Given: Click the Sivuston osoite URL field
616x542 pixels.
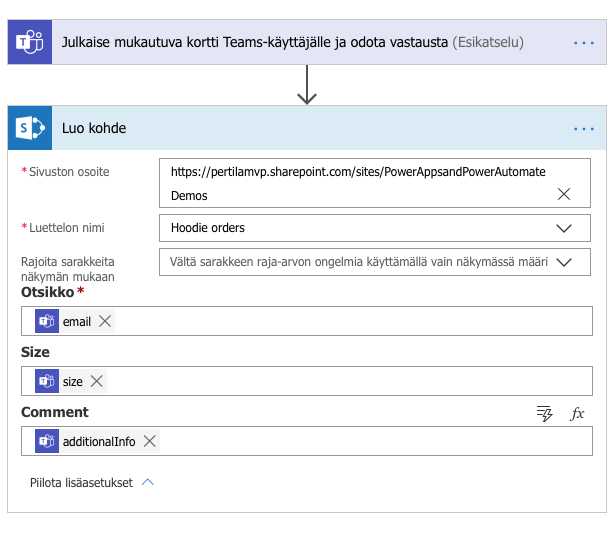Looking at the screenshot, I should (360, 173).
